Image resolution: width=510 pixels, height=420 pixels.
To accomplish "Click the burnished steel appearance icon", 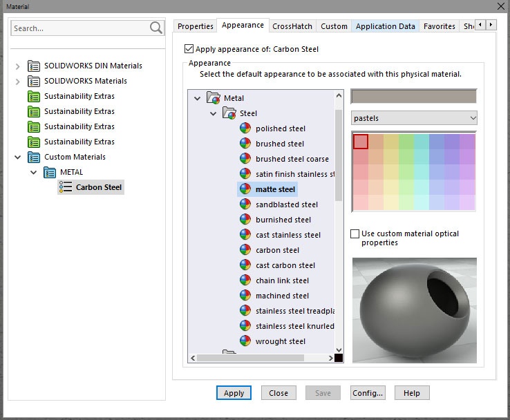I will point(245,220).
